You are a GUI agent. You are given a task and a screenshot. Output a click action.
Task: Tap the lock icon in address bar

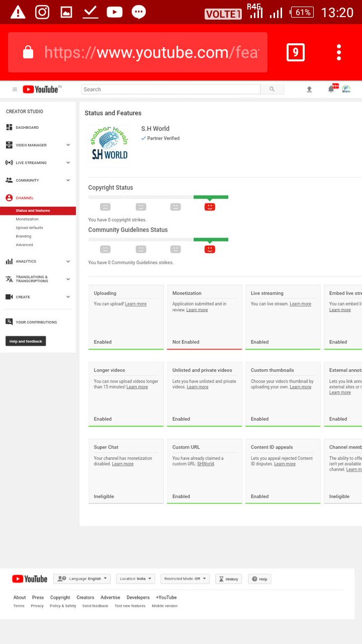coord(28,52)
